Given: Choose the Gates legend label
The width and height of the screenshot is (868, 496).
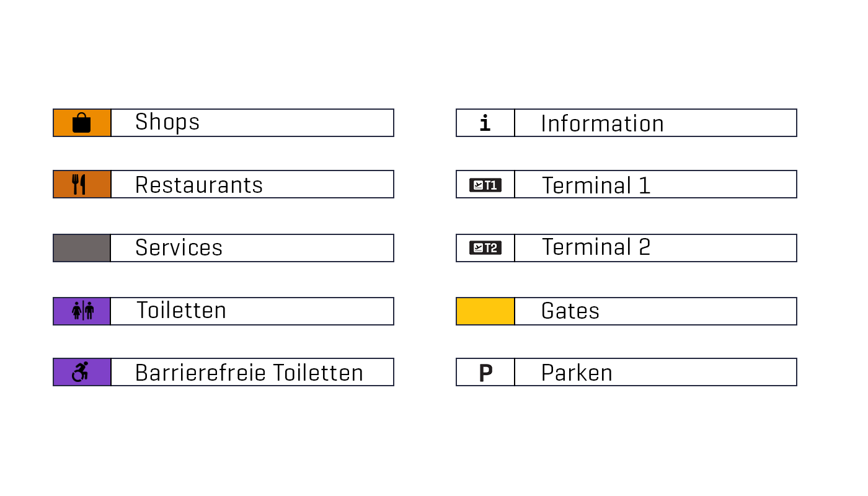Looking at the screenshot, I should 570,311.
